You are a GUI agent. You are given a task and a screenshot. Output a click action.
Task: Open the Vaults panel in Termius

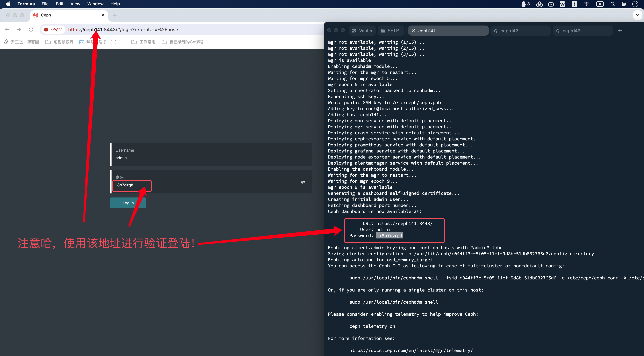362,31
